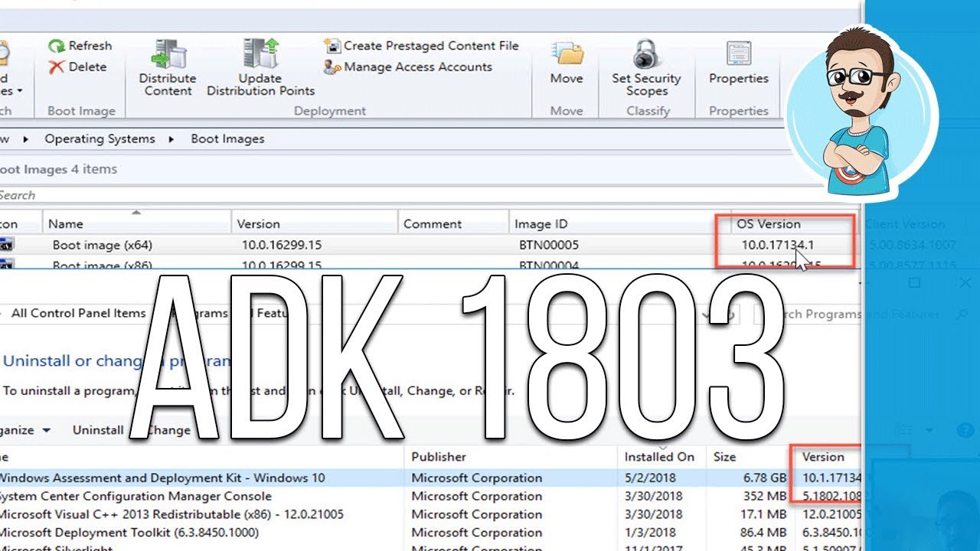Click Update Distribution Points
This screenshot has height=551, width=980.
tap(261, 68)
